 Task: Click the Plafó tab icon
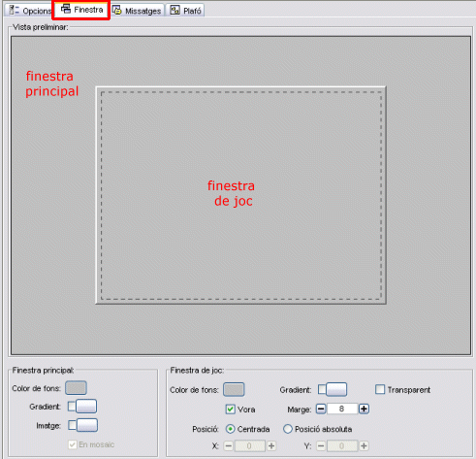(175, 10)
